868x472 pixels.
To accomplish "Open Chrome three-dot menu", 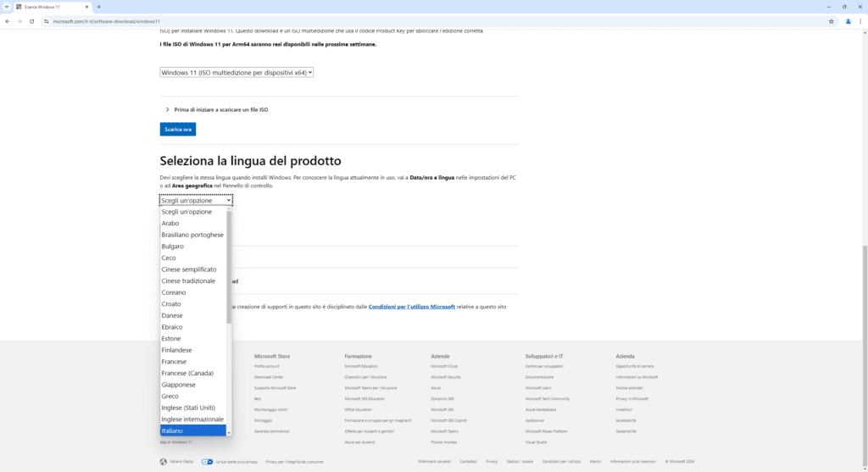I will click(860, 21).
